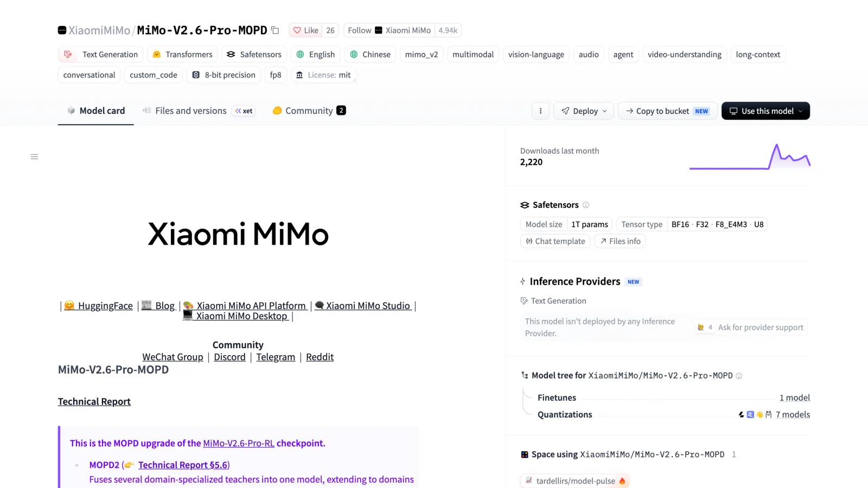Filter by the English language tag

[x=315, y=54]
